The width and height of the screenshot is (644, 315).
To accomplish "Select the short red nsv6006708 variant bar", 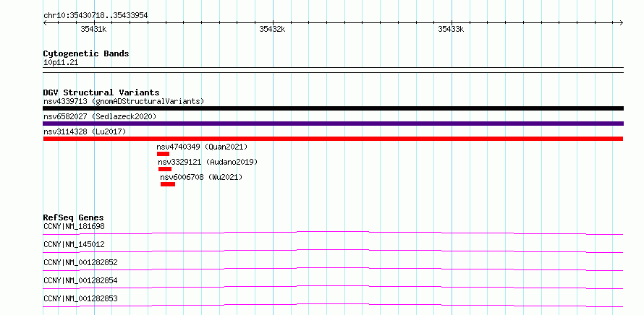I will point(168,184).
